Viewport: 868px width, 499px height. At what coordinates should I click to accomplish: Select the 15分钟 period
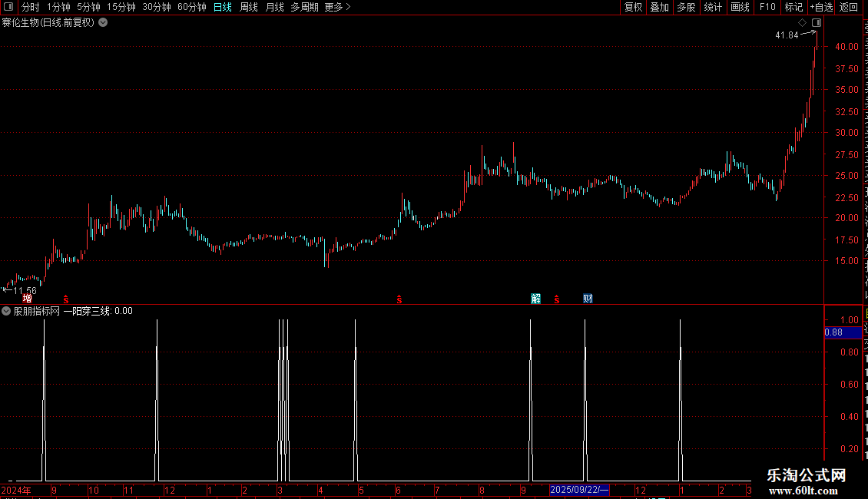point(121,7)
